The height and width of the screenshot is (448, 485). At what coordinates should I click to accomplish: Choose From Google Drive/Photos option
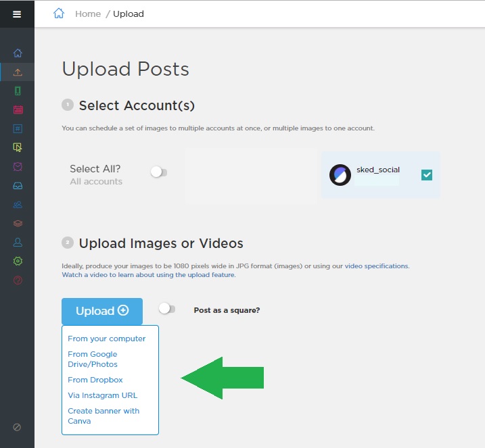(x=93, y=359)
